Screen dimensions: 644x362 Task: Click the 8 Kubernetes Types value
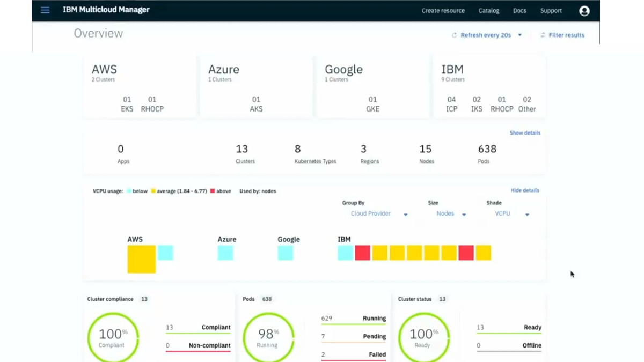tap(316, 154)
